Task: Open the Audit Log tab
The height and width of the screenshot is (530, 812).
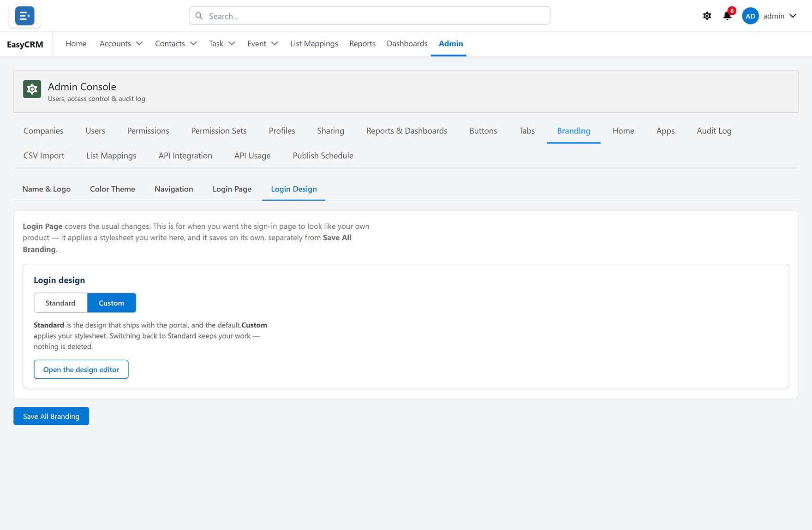Action: coord(714,131)
